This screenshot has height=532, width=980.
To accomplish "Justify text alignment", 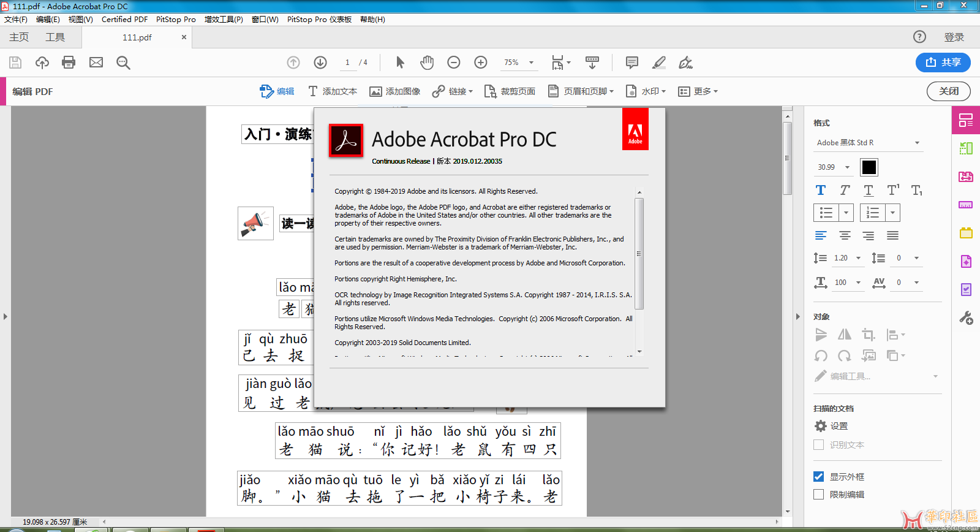I will (x=893, y=235).
